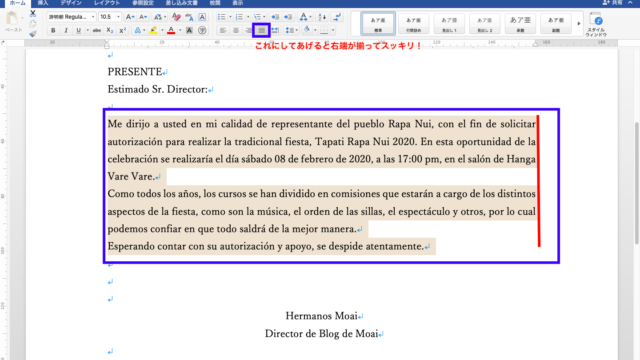Toggle Italic formatting

[x=66, y=30]
